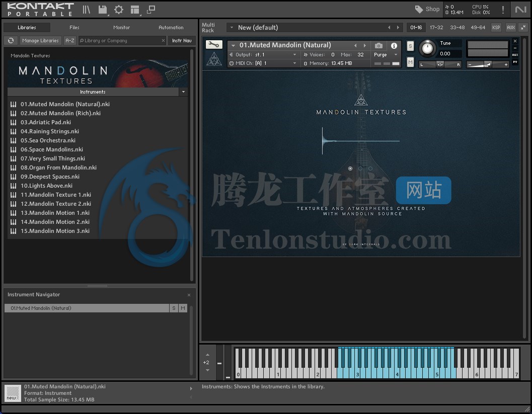Click the library browser icon in top toolbar
This screenshot has width=532, height=414.
(x=87, y=10)
